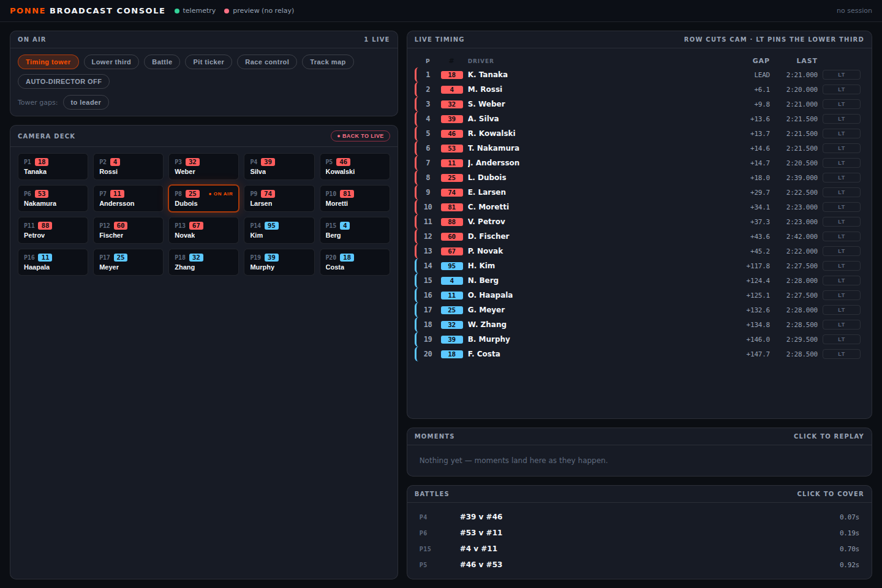Screen dimensions: 882x588
Task: Cut to P1 Tanaka camera
Action: [53, 167]
